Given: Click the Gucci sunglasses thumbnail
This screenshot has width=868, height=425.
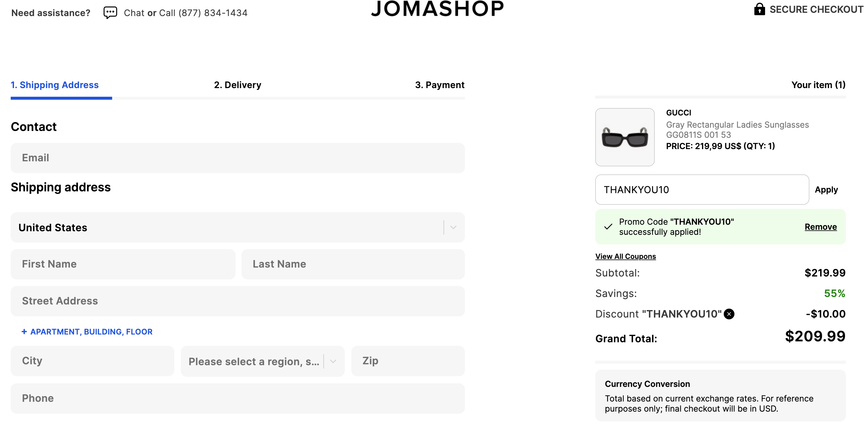Looking at the screenshot, I should click(x=625, y=137).
